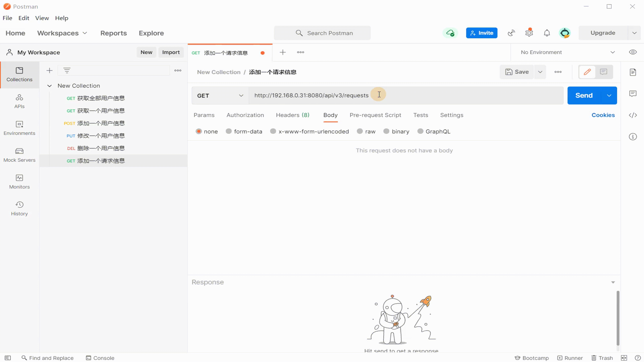Switch to the Pre-request Script tab
644x362 pixels.
point(375,115)
